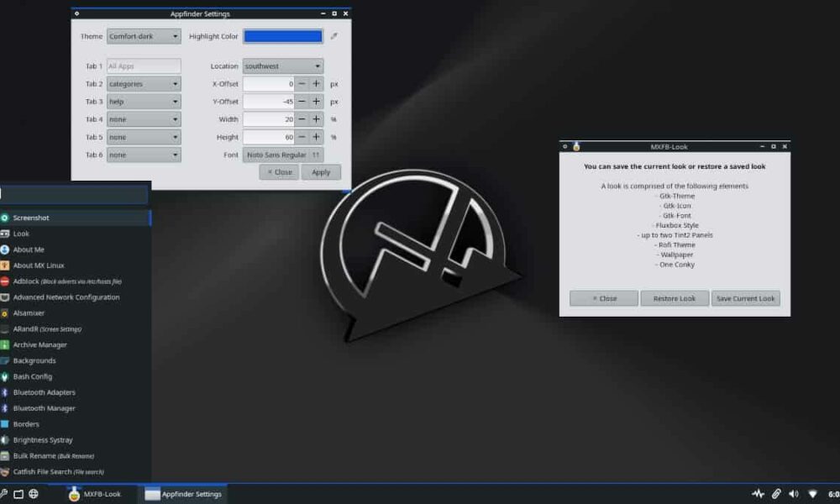Click the network dropdown tray icon
This screenshot has height=504, width=840.
click(812, 494)
